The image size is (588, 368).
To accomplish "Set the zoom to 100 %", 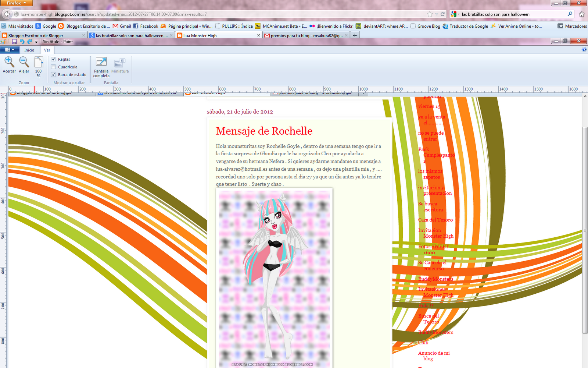I will click(x=39, y=67).
